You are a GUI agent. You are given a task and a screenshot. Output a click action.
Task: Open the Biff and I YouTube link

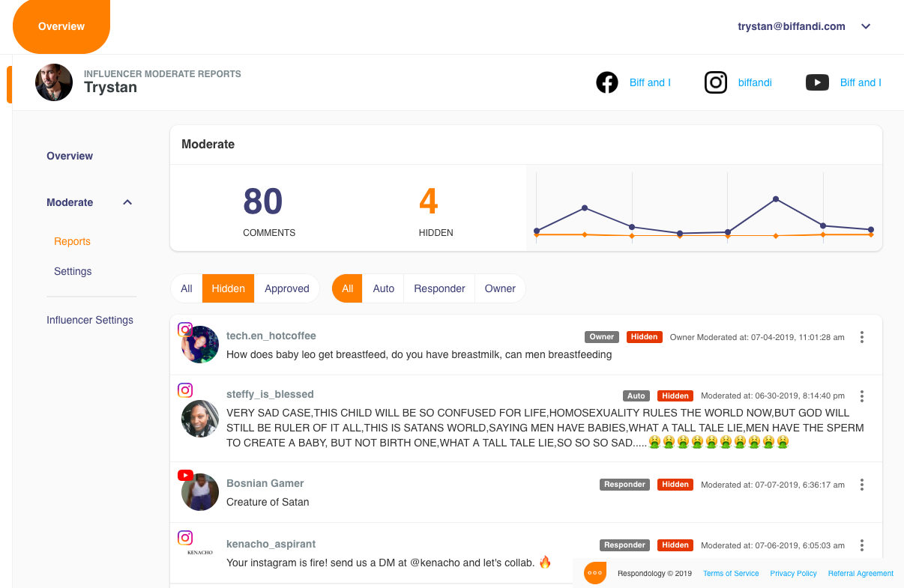[861, 82]
